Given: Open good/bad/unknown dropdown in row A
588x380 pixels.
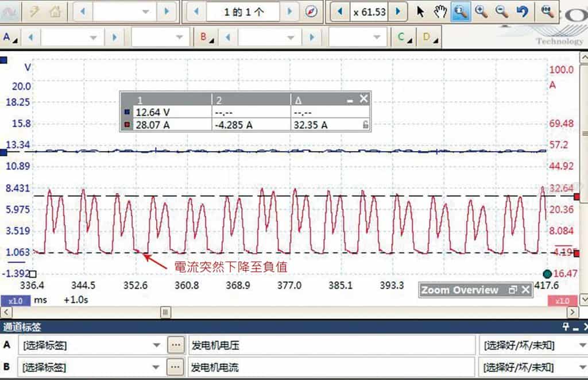Looking at the screenshot, I should coord(582,345).
